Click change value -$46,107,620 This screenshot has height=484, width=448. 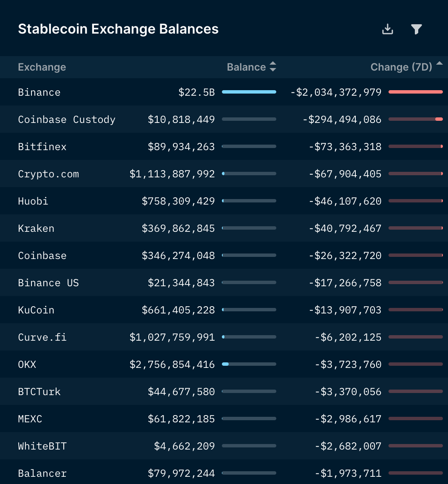pyautogui.click(x=345, y=201)
